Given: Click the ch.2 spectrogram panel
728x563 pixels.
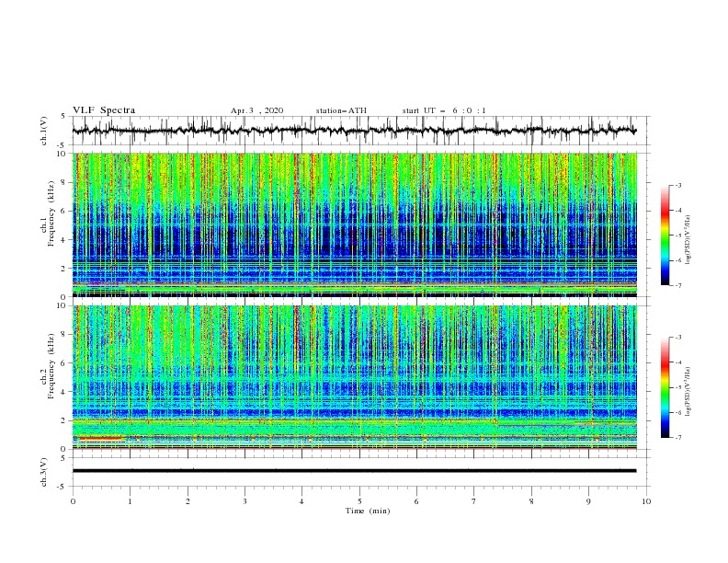Looking at the screenshot, I should point(355,377).
